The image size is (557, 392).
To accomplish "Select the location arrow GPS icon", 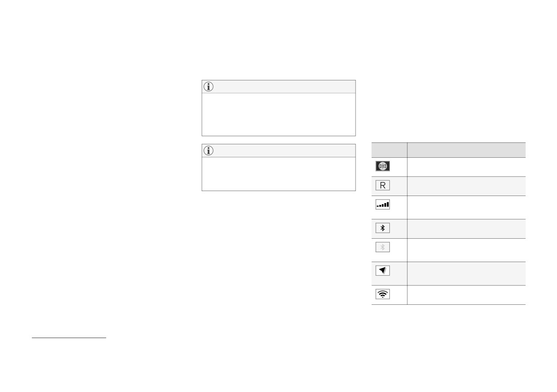I will 383,271.
